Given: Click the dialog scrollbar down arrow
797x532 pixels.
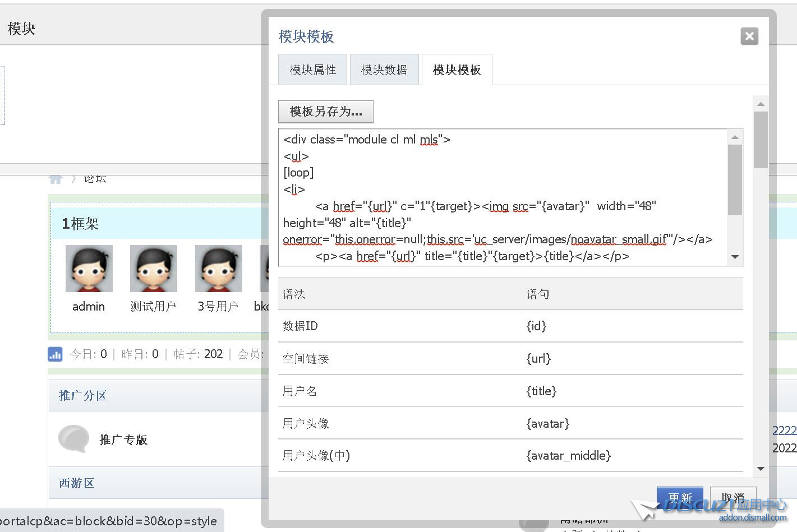Looking at the screenshot, I should point(761,469).
